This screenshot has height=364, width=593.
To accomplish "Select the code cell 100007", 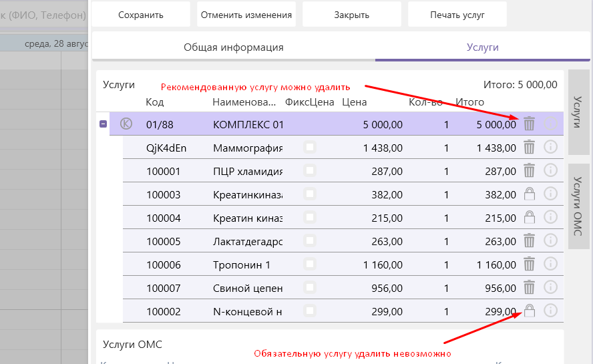I will 164,289.
